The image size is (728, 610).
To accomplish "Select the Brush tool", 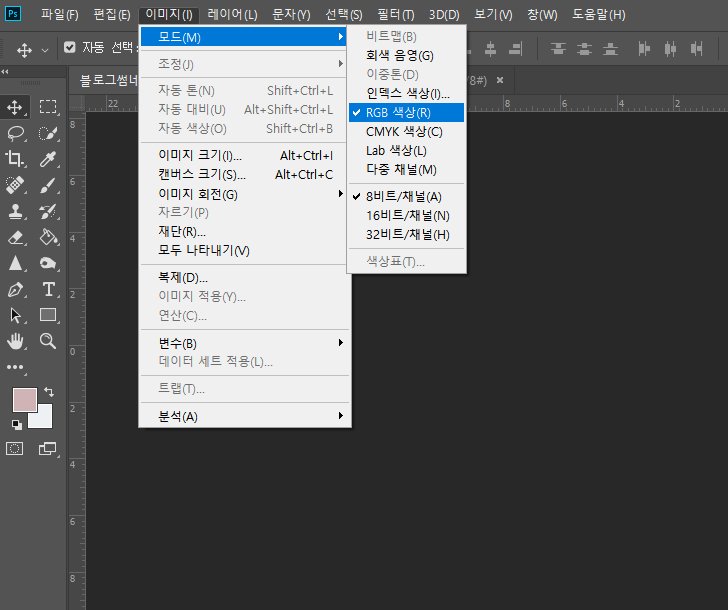I will click(x=47, y=185).
